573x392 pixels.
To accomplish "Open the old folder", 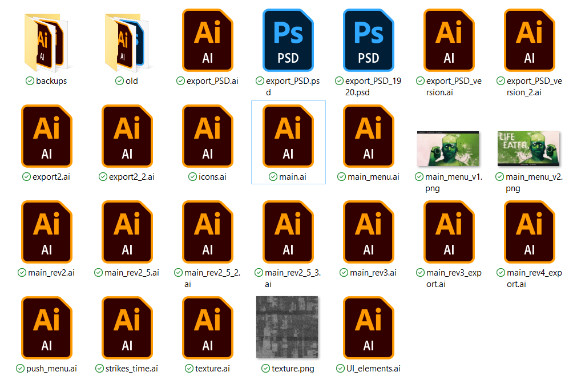I will pyautogui.click(x=127, y=40).
